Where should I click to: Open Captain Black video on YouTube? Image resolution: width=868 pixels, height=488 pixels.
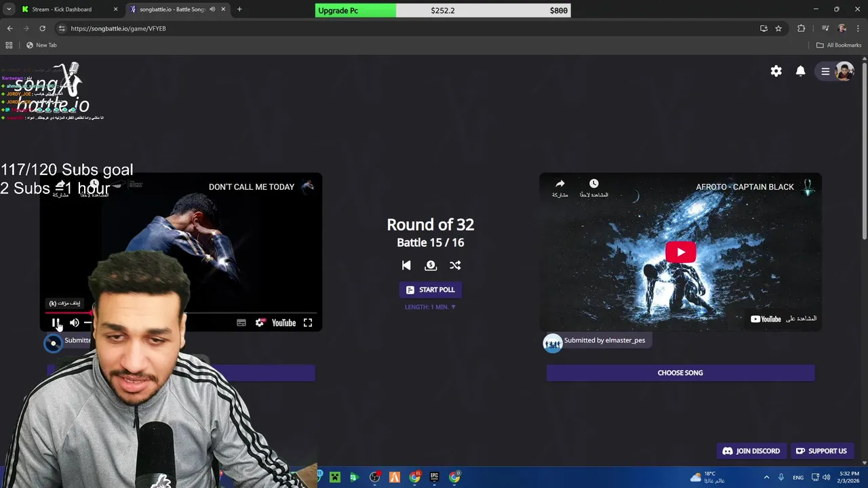click(x=783, y=319)
